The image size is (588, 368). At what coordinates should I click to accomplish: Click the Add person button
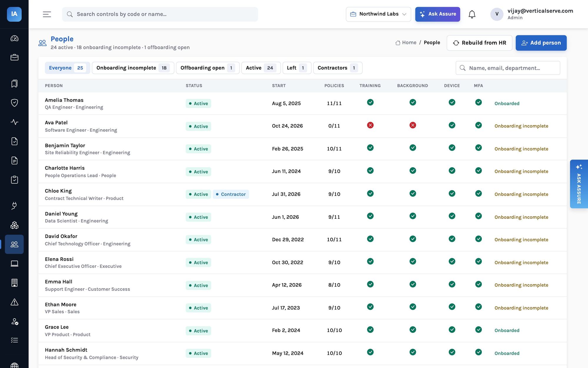pos(541,43)
